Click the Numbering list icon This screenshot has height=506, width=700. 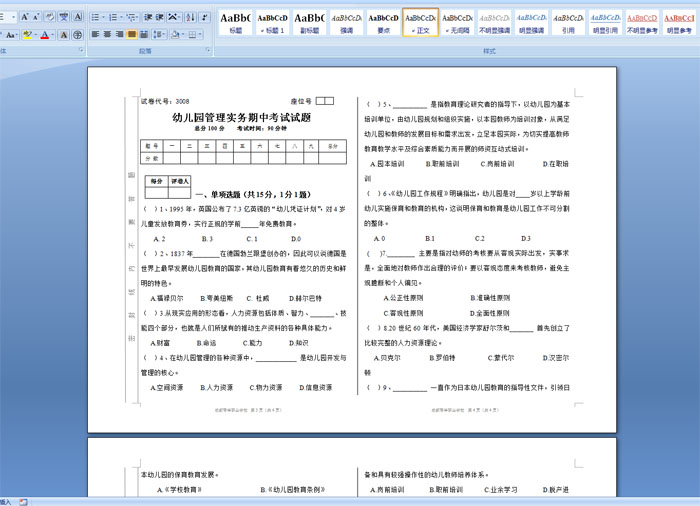pos(113,17)
